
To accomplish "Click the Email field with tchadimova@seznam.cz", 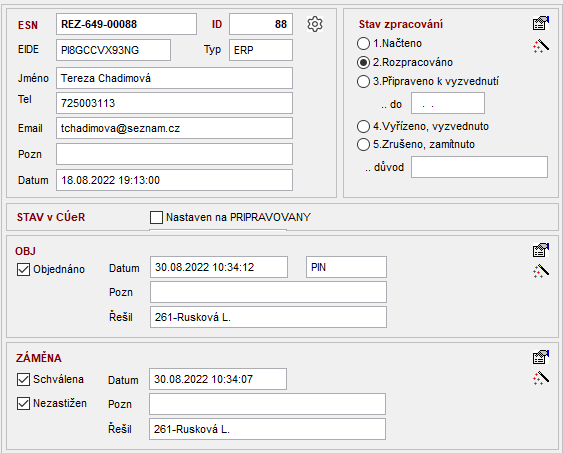I will (x=174, y=128).
